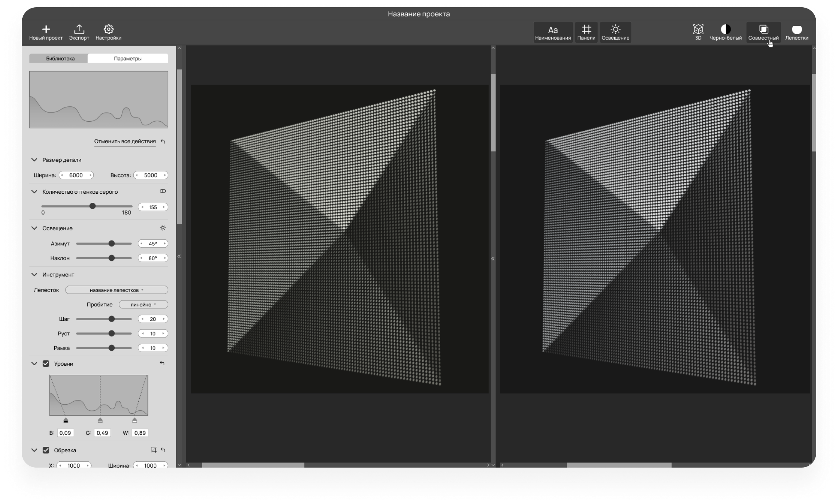Open the Настройки gear settings

pos(109,29)
